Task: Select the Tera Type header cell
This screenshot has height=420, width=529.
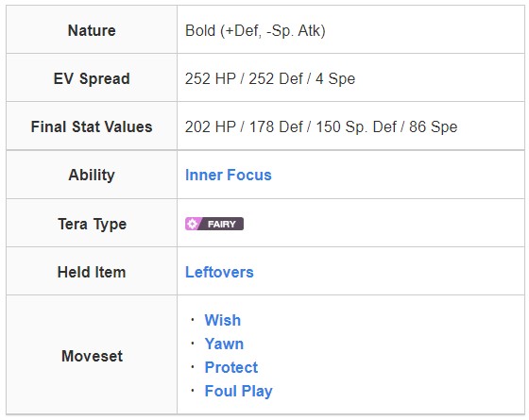Action: pos(92,223)
